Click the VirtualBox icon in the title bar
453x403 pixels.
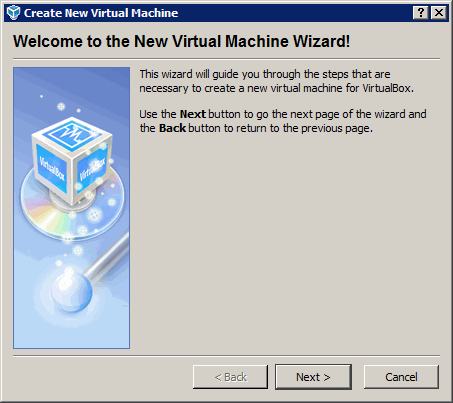pyautogui.click(x=14, y=13)
